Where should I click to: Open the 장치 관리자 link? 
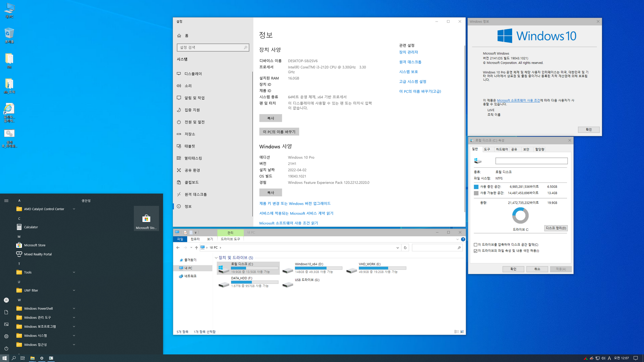[x=409, y=52]
